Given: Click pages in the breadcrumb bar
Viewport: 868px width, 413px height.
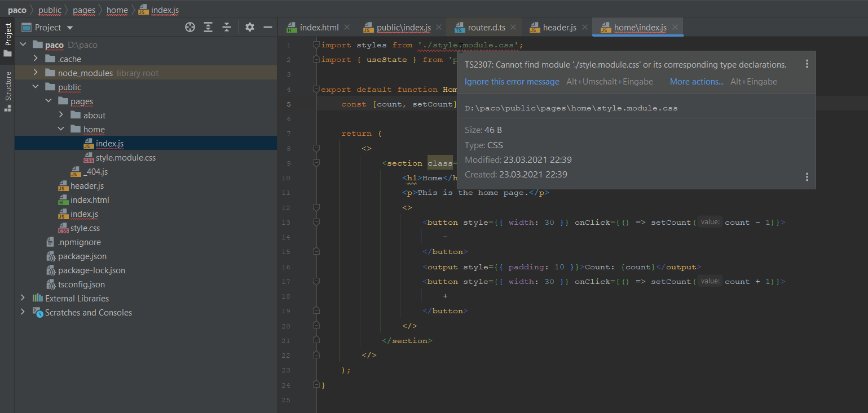Looking at the screenshot, I should [x=84, y=10].
